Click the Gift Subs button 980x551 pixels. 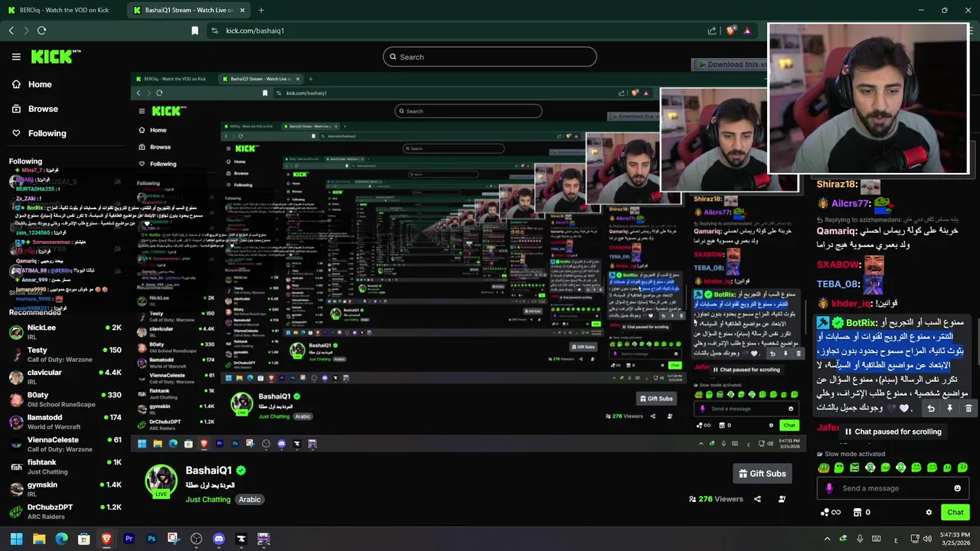762,474
